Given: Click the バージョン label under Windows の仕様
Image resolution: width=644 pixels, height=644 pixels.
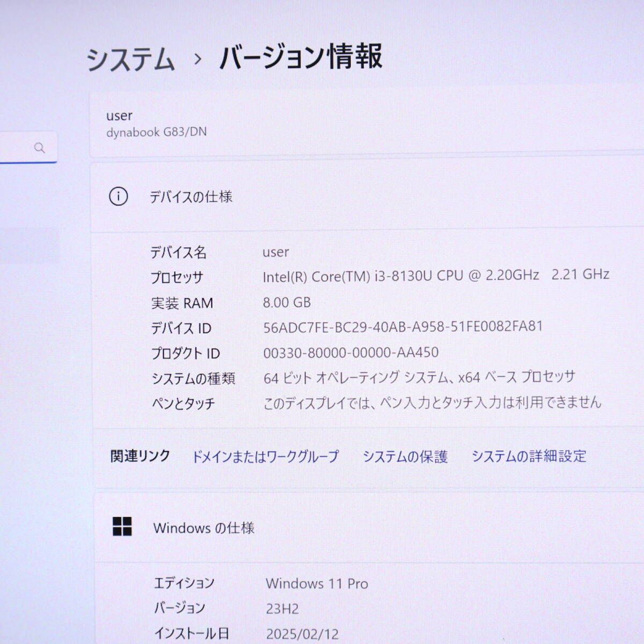Looking at the screenshot, I should [x=180, y=608].
